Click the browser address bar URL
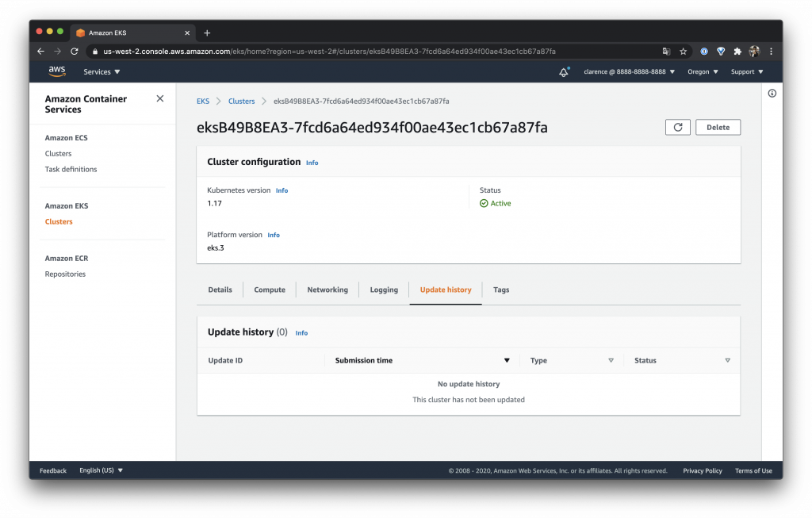 pyautogui.click(x=329, y=52)
